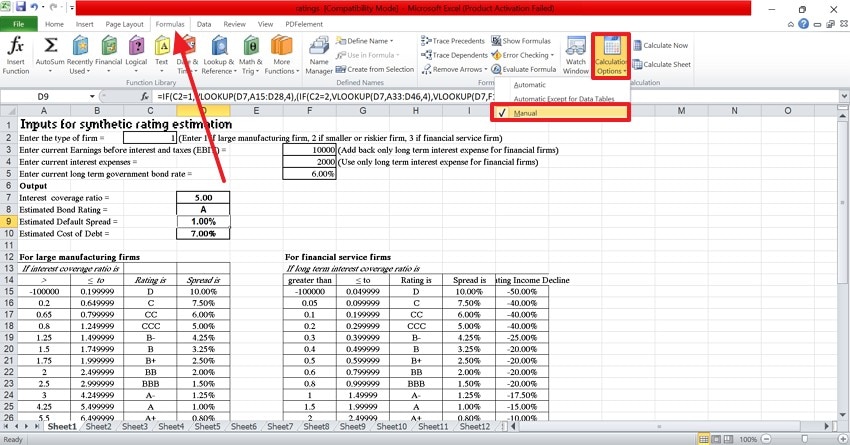Select column header G

pyautogui.click(x=362, y=111)
